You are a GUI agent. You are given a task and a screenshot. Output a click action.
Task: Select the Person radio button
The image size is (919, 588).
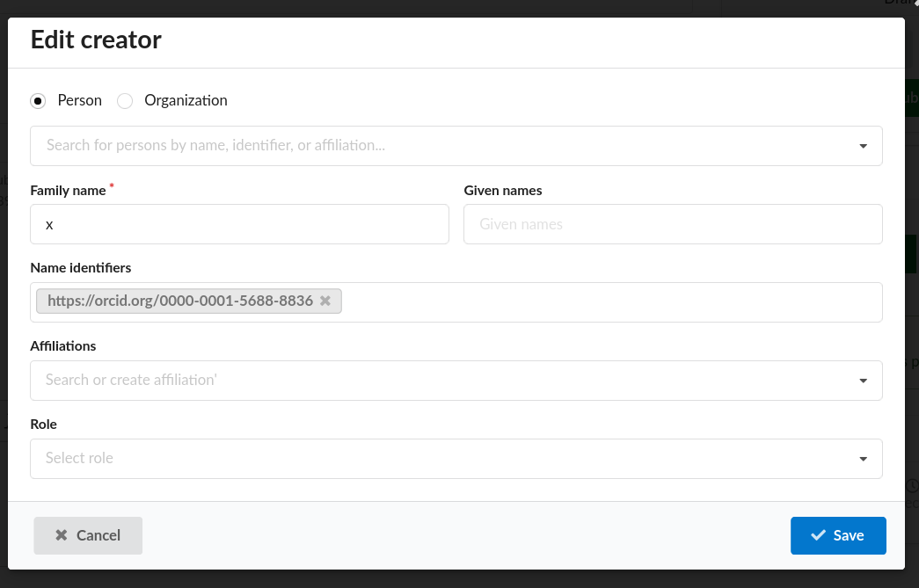[x=38, y=101]
